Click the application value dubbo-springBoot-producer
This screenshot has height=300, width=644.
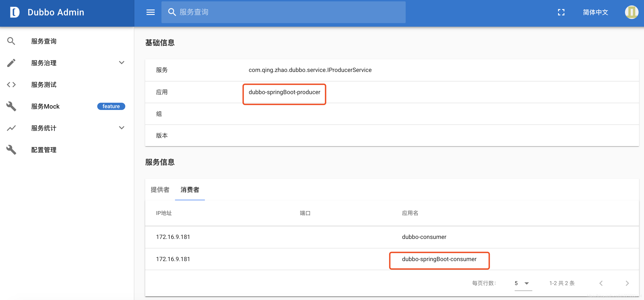[x=284, y=92]
